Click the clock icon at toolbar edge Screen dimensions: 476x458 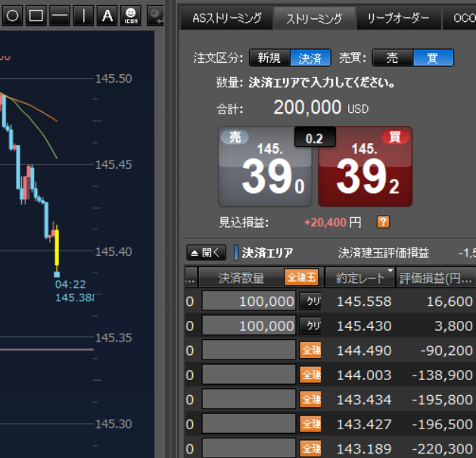(156, 15)
